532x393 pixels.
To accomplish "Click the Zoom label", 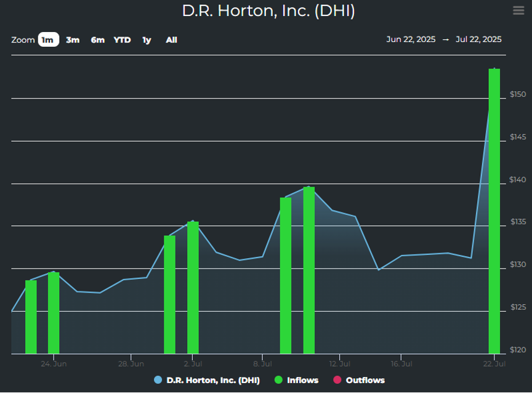I will (23, 40).
